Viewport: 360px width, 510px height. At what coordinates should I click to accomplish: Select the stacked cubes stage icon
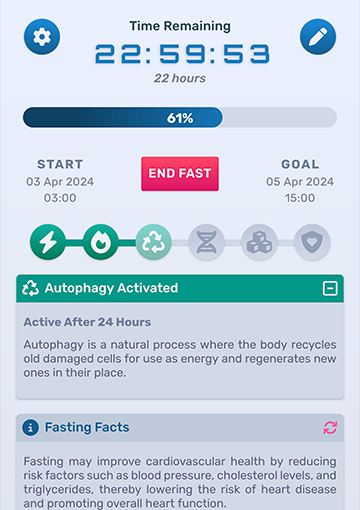[x=259, y=242]
